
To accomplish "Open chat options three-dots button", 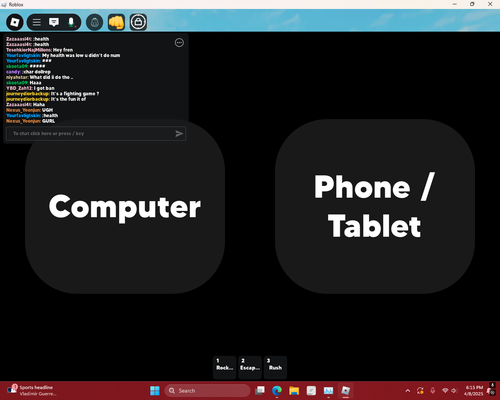I will (x=179, y=43).
